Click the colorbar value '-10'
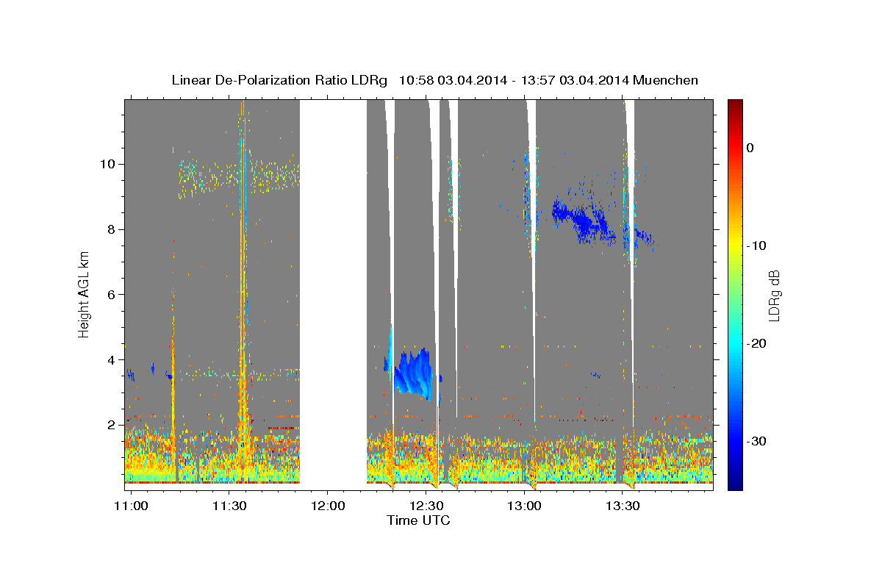This screenshot has width=882, height=588. 756,245
